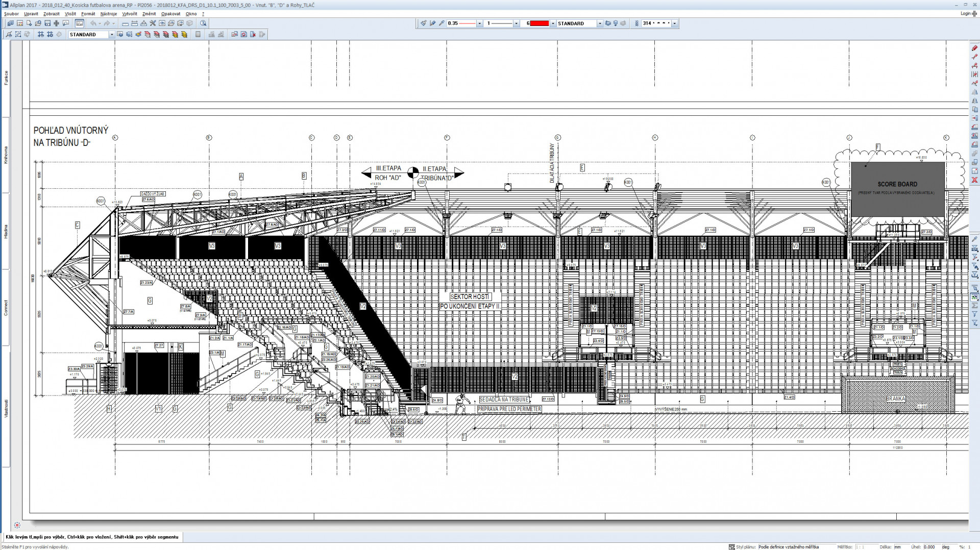Open the pen thickness 0.35 dropdown
The height and width of the screenshot is (550, 980).
(479, 23)
